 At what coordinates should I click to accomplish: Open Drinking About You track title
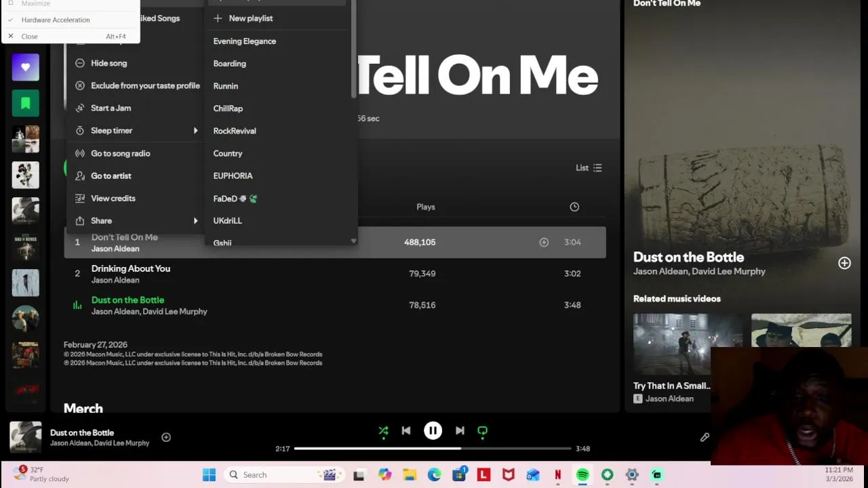[x=131, y=268]
